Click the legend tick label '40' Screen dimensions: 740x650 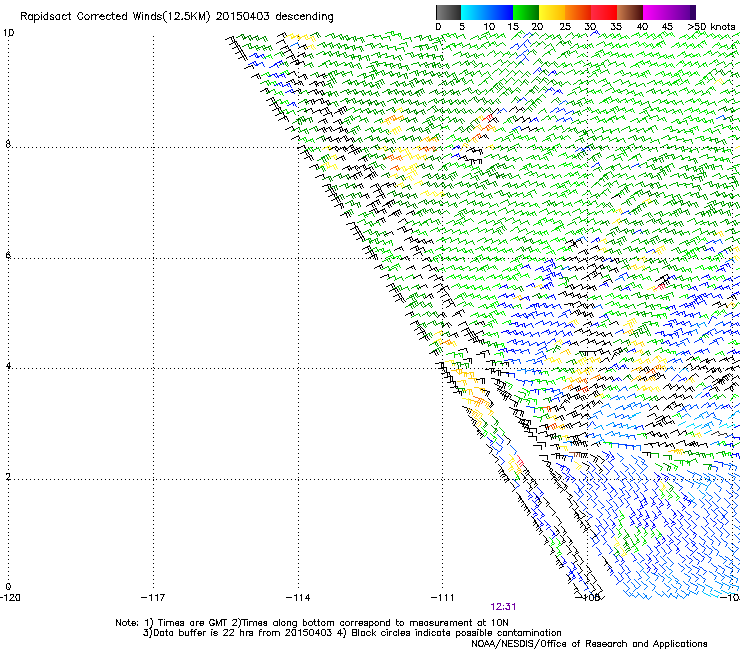pyautogui.click(x=642, y=27)
